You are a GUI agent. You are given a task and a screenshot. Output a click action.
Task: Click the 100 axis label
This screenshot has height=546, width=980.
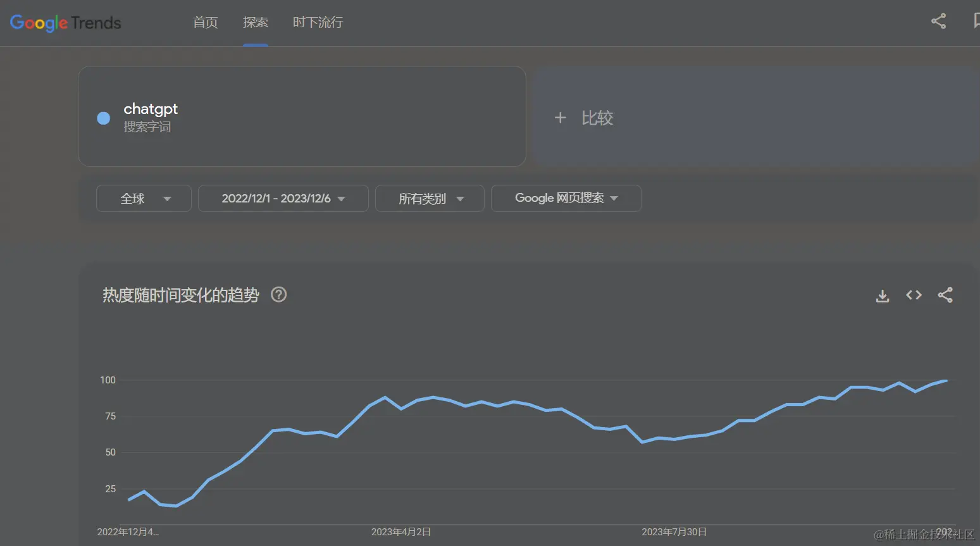pyautogui.click(x=108, y=380)
